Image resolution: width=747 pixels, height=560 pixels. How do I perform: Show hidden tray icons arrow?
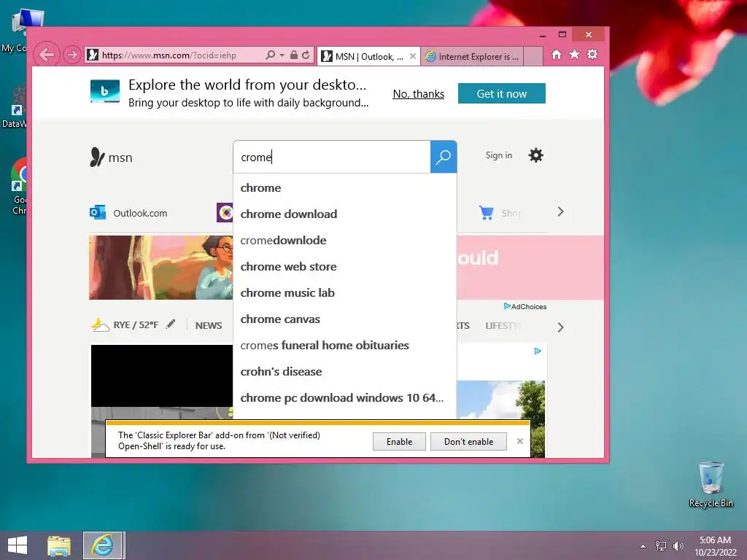pyautogui.click(x=643, y=546)
